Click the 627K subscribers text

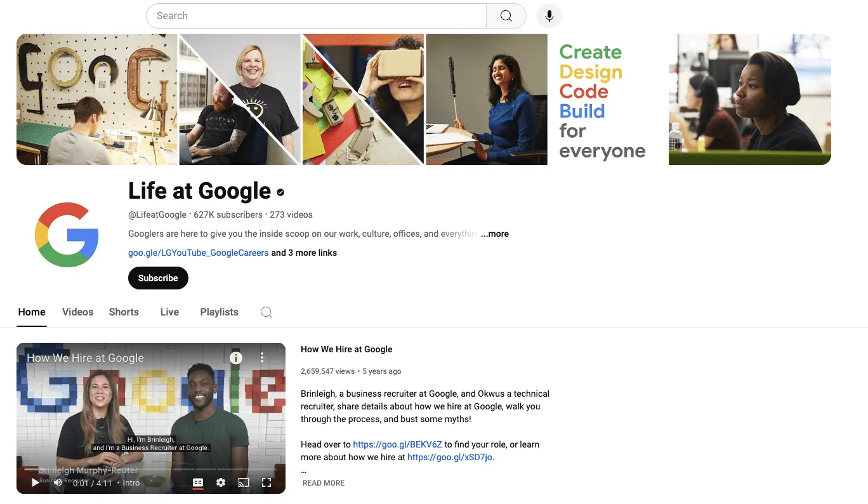pos(228,215)
